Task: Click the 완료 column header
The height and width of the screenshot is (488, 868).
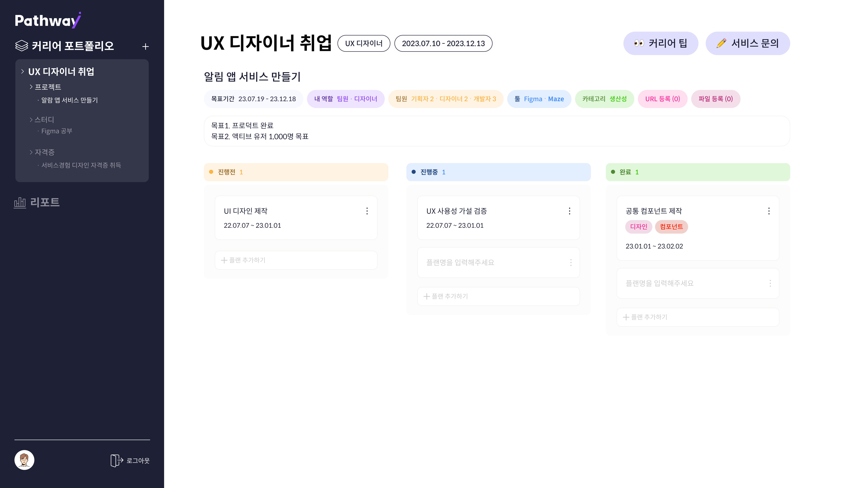Action: click(698, 172)
